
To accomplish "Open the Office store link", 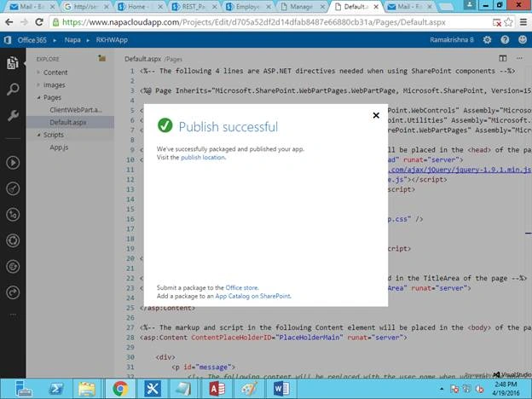I will (x=242, y=287).
